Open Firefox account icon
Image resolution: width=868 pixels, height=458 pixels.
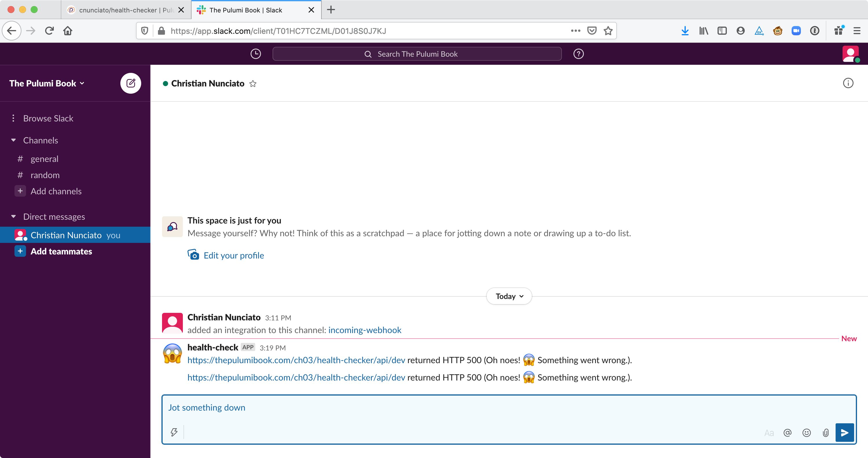click(x=741, y=31)
